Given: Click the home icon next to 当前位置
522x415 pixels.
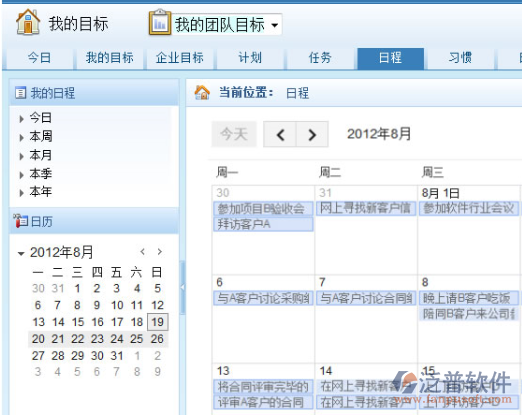Looking at the screenshot, I should (x=202, y=93).
